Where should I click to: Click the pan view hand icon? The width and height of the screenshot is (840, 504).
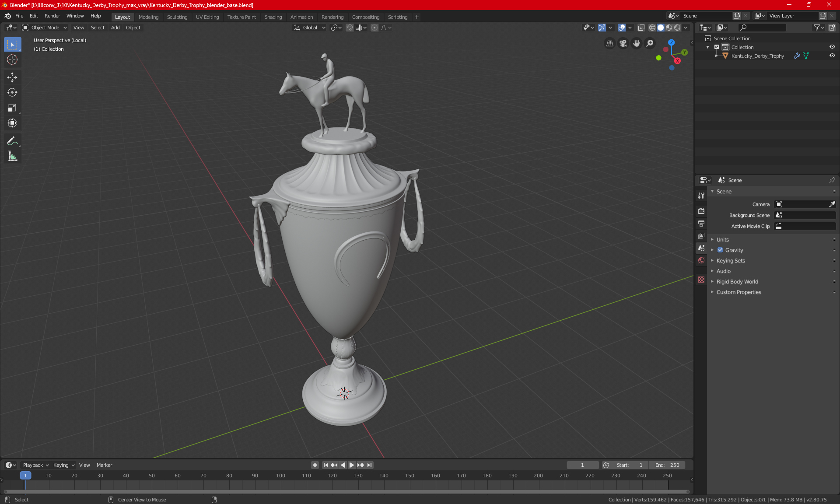tap(637, 43)
